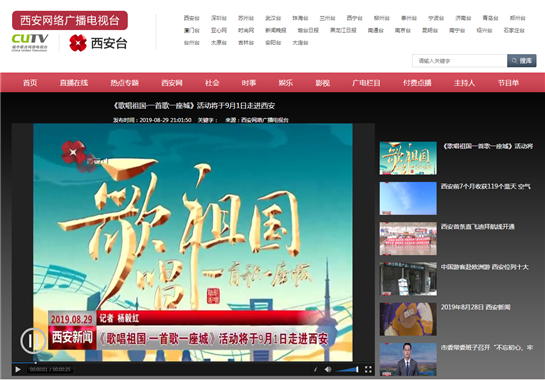Click the play button in player bar
The height and width of the screenshot is (380, 545).
click(18, 369)
